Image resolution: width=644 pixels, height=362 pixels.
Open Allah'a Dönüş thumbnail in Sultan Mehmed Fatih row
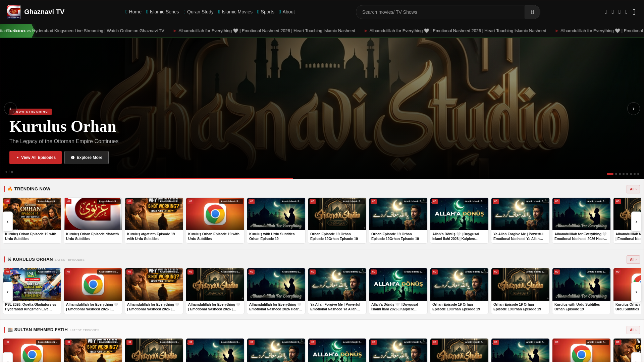(337, 350)
